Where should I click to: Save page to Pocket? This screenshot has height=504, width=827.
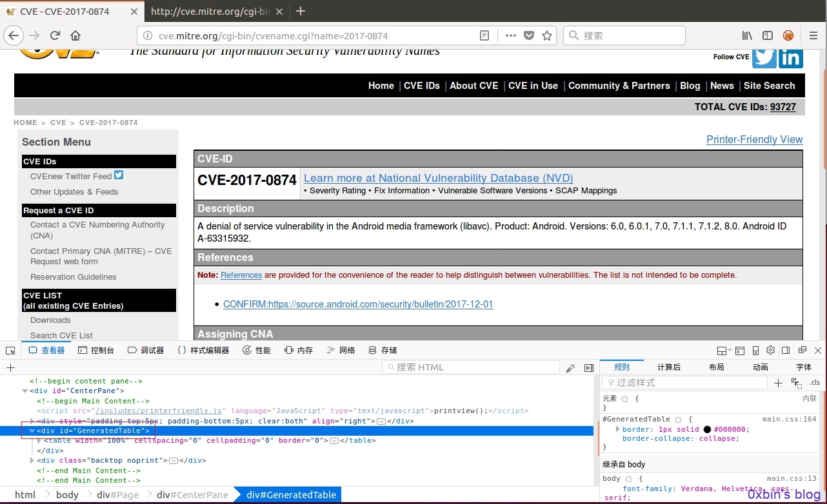point(529,36)
